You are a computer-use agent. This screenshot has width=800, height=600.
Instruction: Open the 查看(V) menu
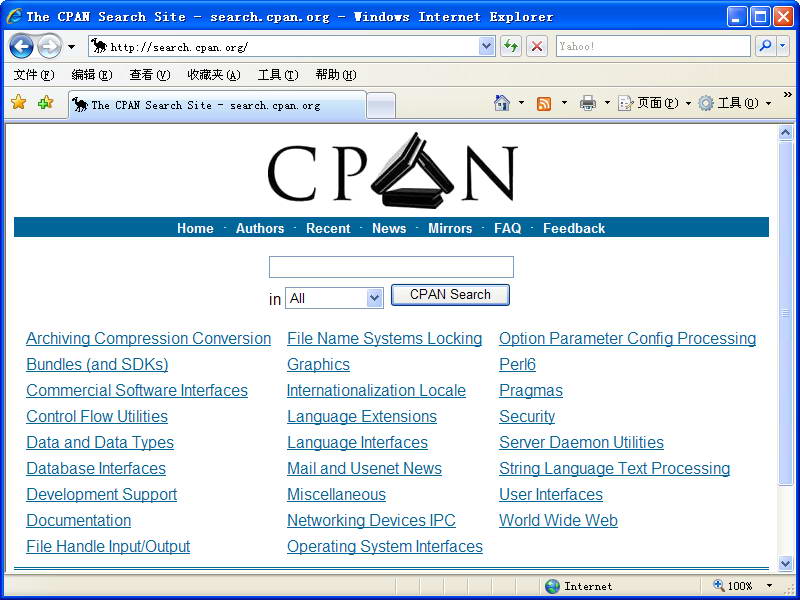click(149, 75)
